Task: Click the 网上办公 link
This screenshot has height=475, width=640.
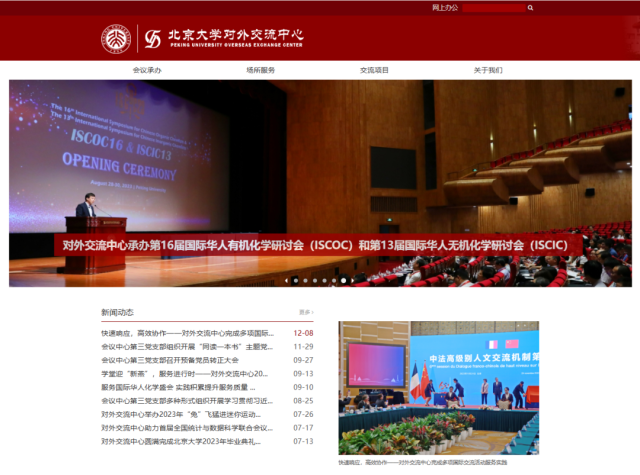Action: (445, 8)
